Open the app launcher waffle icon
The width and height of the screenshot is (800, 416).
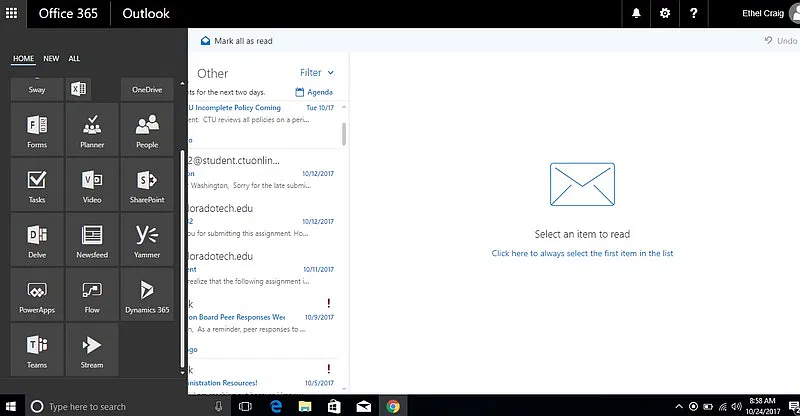pos(11,13)
